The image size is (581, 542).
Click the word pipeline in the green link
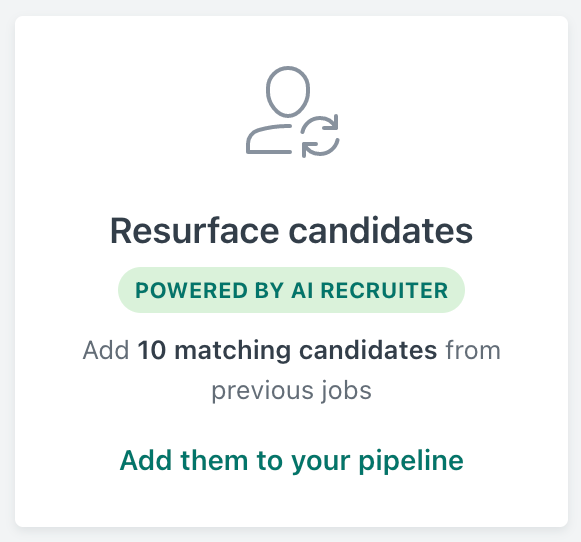[x=411, y=461]
